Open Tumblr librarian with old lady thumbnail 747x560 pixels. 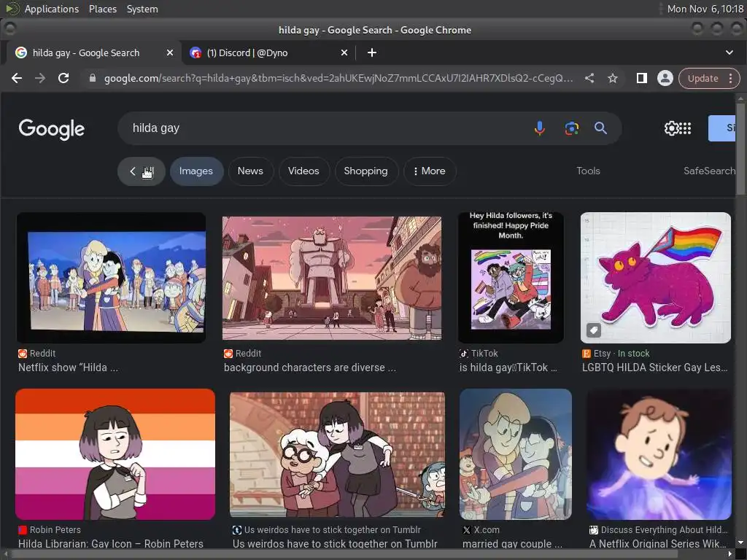(337, 454)
